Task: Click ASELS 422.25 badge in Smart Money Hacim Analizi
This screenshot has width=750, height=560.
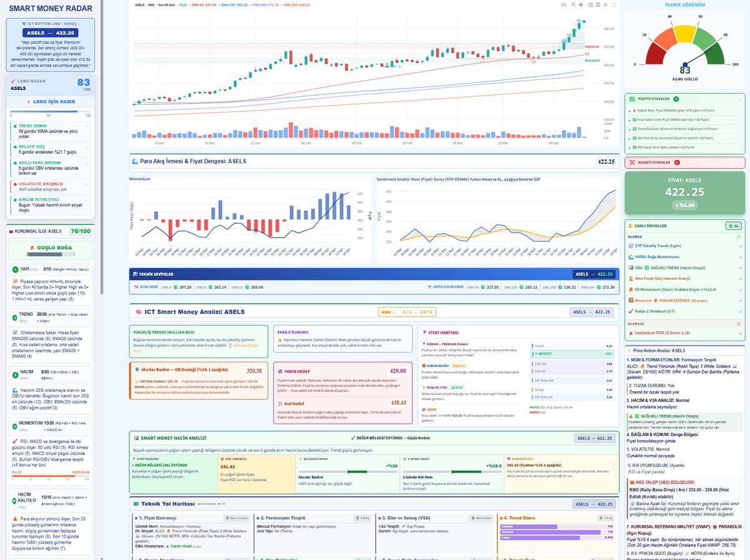Action: point(594,438)
